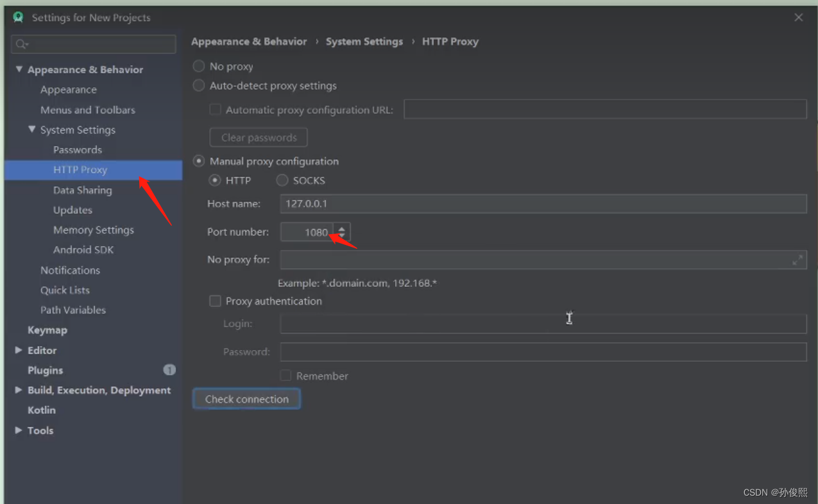Close the Settings for New Projects dialog
The height and width of the screenshot is (504, 818).
tap(799, 17)
